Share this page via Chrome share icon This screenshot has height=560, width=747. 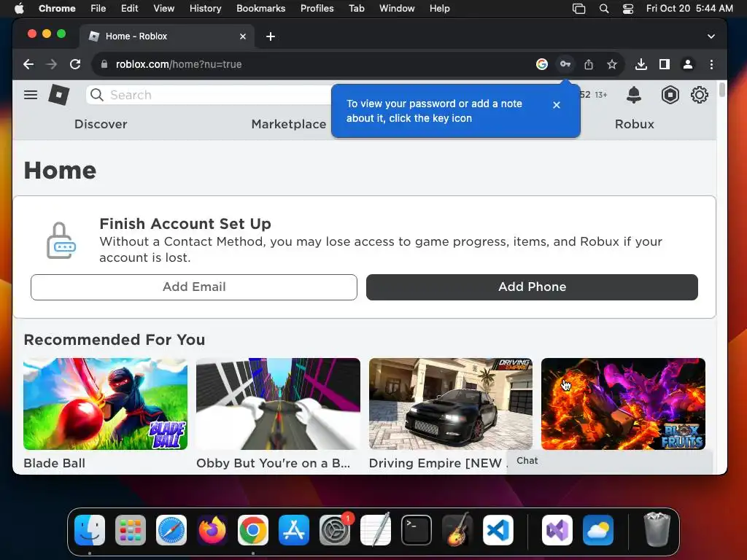click(589, 64)
